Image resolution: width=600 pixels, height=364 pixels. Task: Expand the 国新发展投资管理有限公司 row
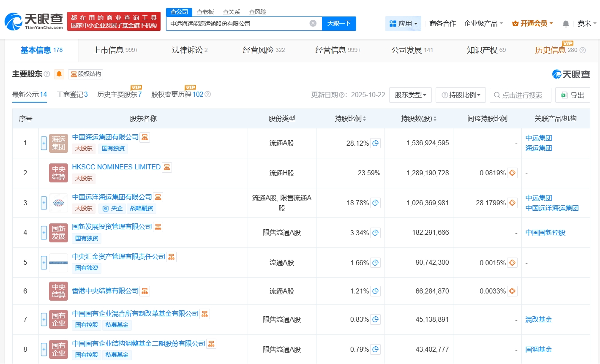click(x=44, y=233)
